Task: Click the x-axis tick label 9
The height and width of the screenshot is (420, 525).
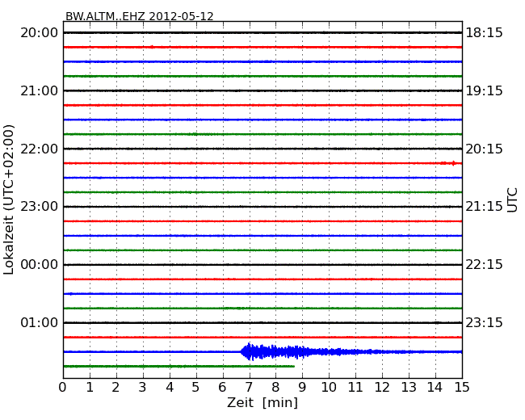Action: point(302,387)
